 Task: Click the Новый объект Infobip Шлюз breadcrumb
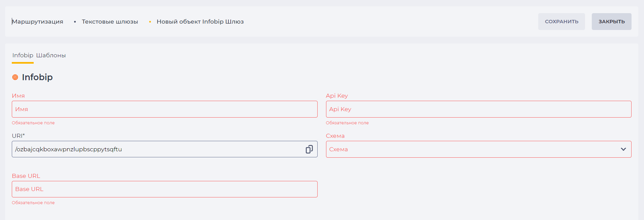pos(200,22)
